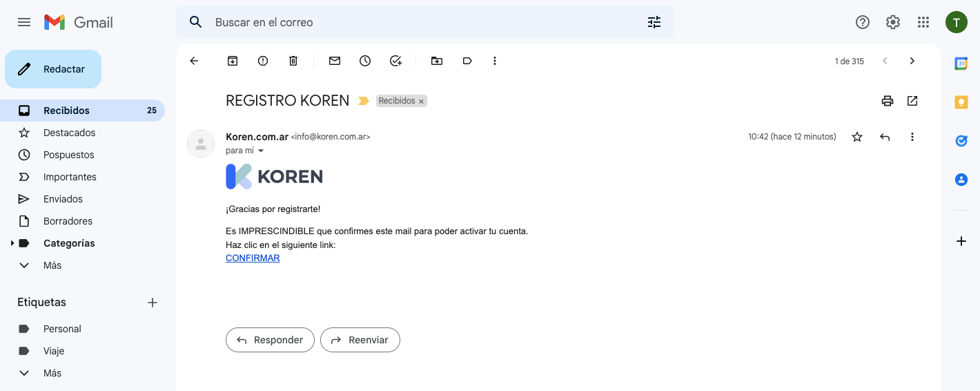Open toolbar more options menu
Screen dimensions: 980x391
tap(495, 61)
